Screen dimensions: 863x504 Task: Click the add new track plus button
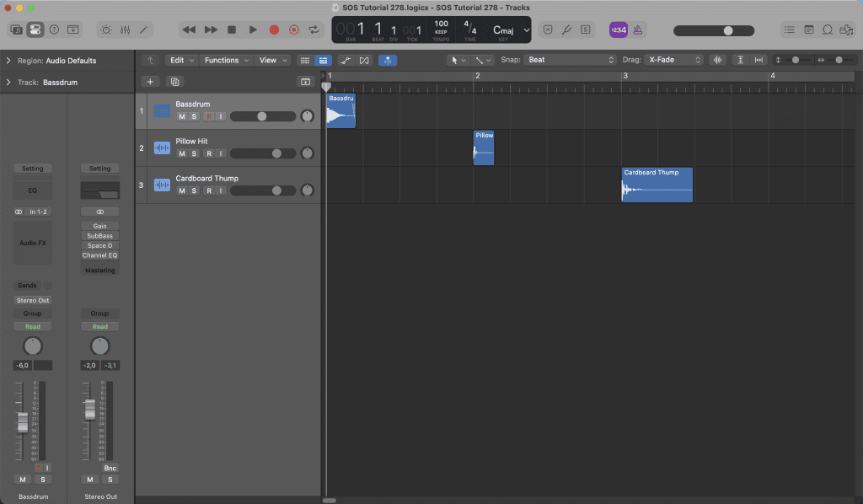tap(150, 82)
